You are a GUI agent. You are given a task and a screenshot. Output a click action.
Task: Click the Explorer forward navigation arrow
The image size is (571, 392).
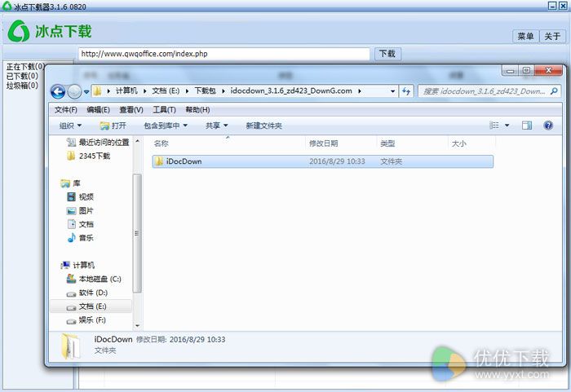click(75, 91)
